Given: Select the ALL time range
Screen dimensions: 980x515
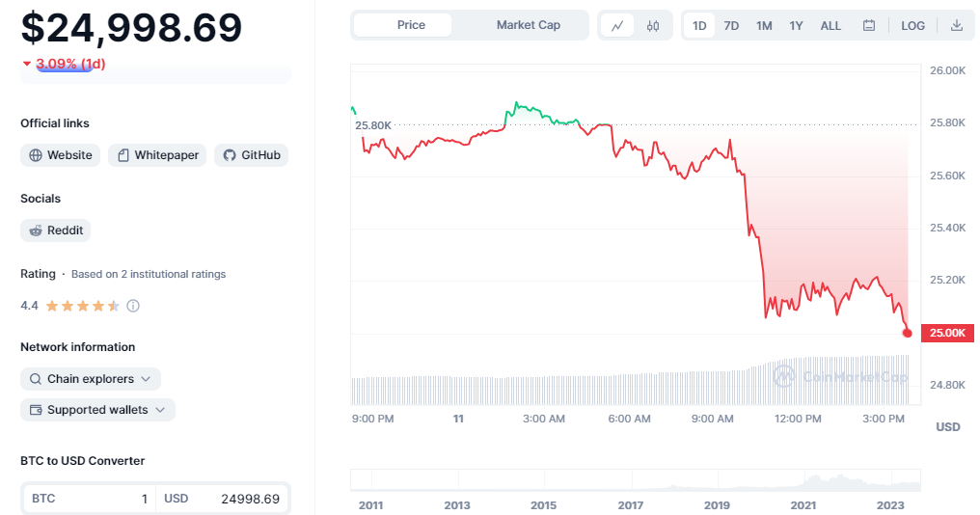Looking at the screenshot, I should [830, 26].
